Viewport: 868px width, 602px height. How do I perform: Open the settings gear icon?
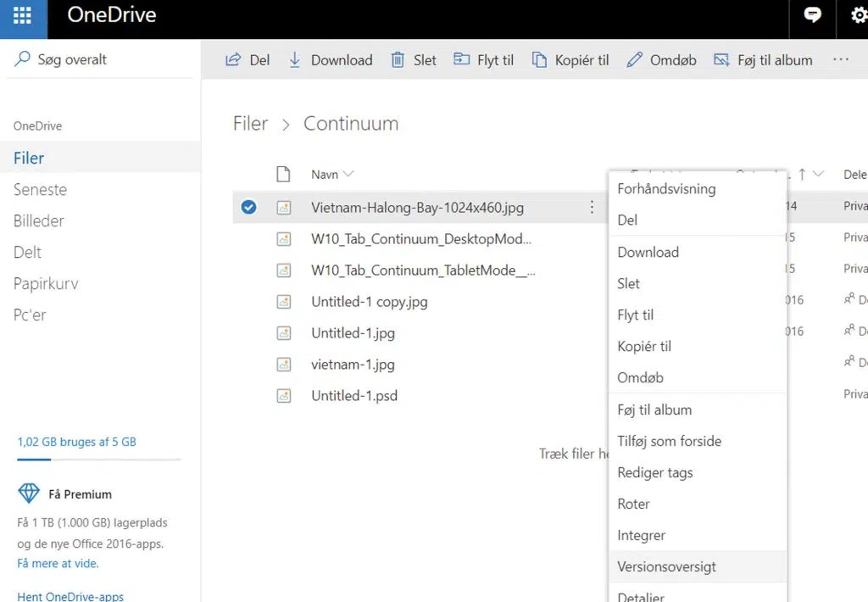click(859, 15)
